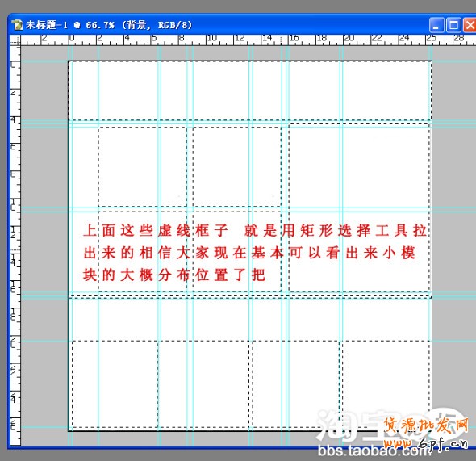Click the third dashed box in bottom row
The height and width of the screenshot is (461, 476).
295,383
